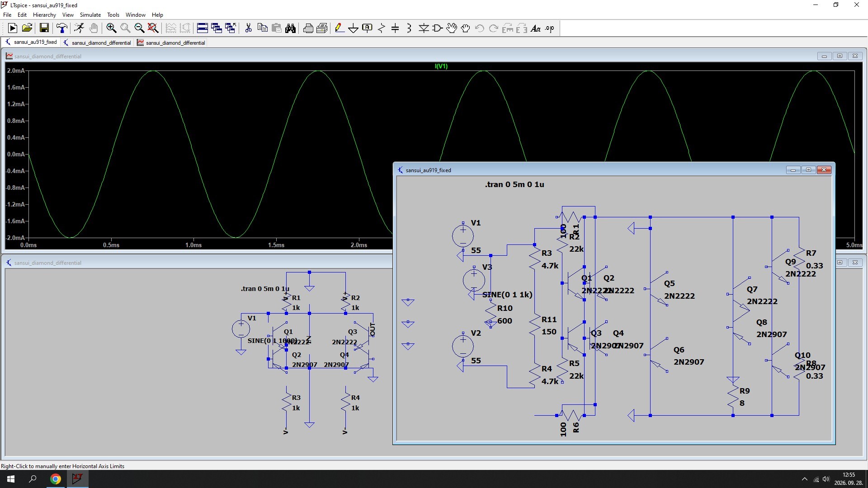The image size is (868, 488).
Task: Select the Zoom In magnifier tool
Action: pos(111,28)
